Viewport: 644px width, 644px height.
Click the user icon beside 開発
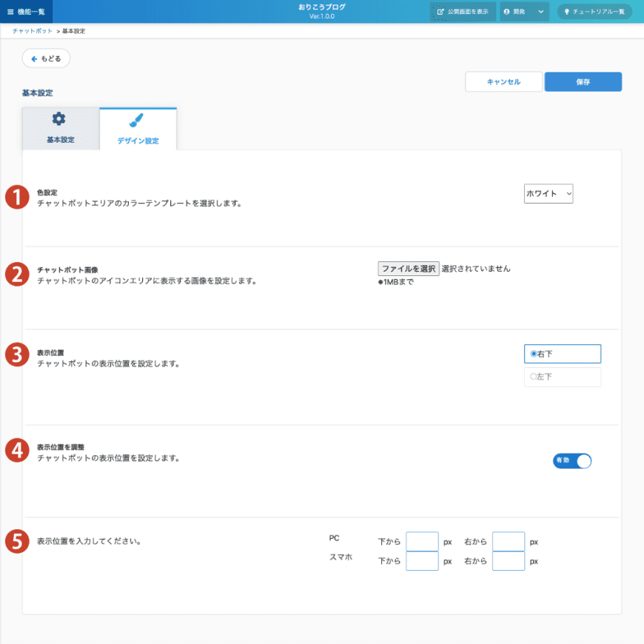507,12
